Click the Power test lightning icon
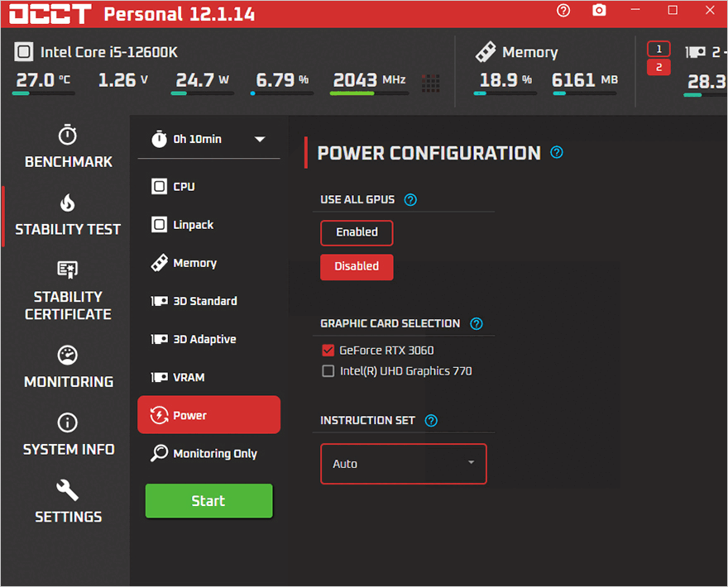The width and height of the screenshot is (728, 587). 159,415
